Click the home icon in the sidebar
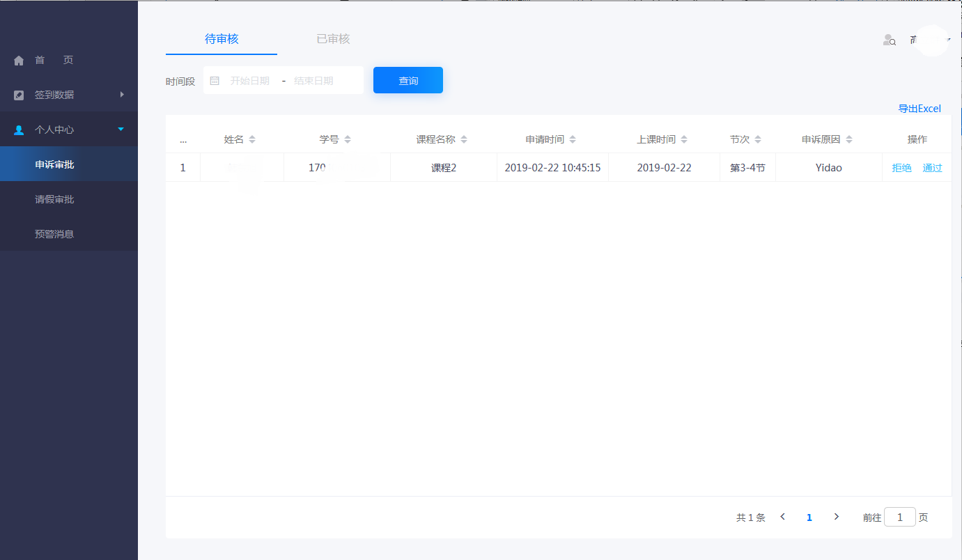Viewport: 962px width, 560px height. (19, 61)
